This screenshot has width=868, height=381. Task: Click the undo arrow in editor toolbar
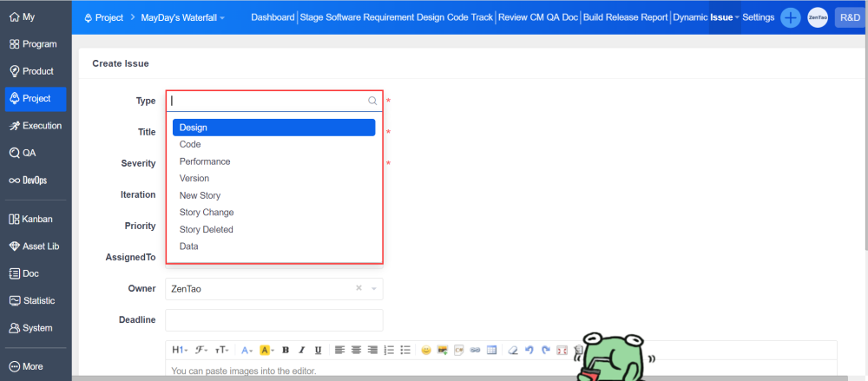(x=529, y=350)
